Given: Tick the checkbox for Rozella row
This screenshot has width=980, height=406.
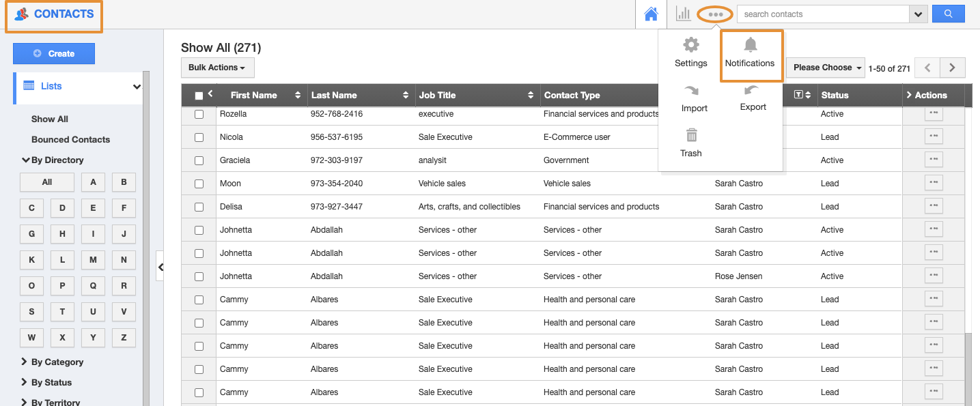Looking at the screenshot, I should [x=199, y=115].
